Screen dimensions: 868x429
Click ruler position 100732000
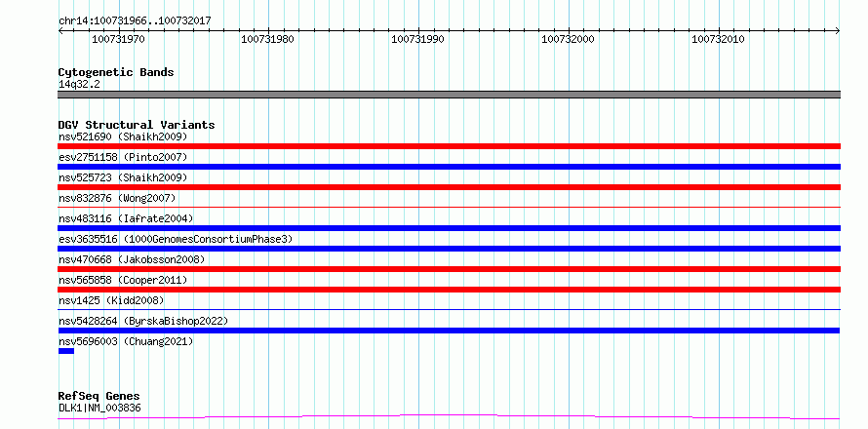tap(568, 39)
